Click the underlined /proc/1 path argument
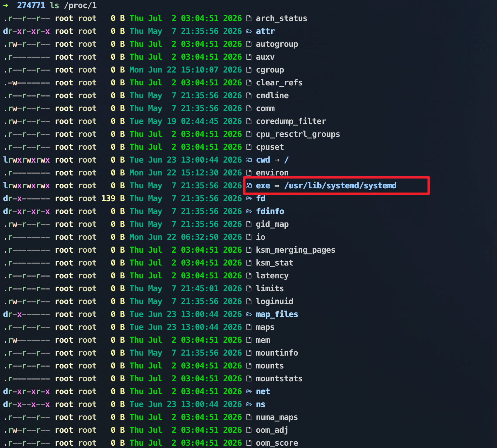Image resolution: width=497 pixels, height=448 pixels. 80,6
